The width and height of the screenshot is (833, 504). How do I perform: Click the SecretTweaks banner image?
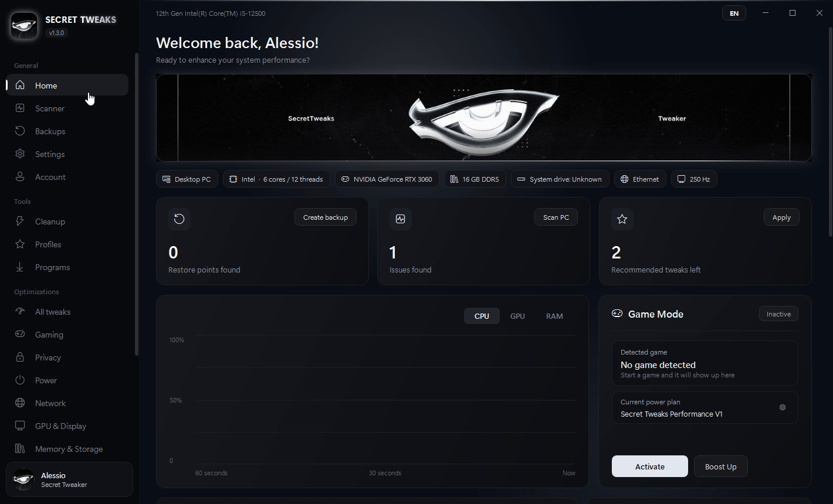point(484,118)
